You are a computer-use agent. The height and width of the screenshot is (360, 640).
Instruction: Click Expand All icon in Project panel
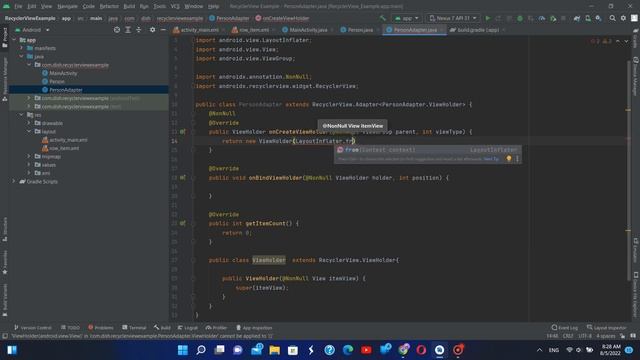(128, 30)
